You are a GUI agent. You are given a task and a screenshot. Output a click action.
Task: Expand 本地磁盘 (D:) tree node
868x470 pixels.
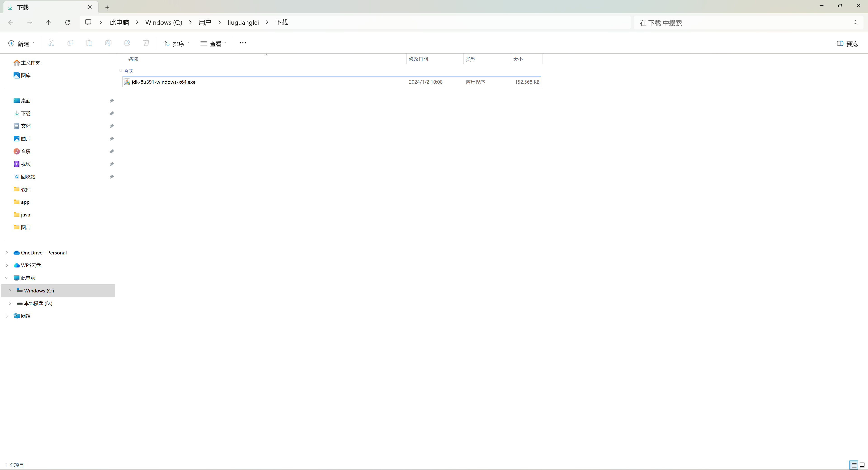coord(10,304)
